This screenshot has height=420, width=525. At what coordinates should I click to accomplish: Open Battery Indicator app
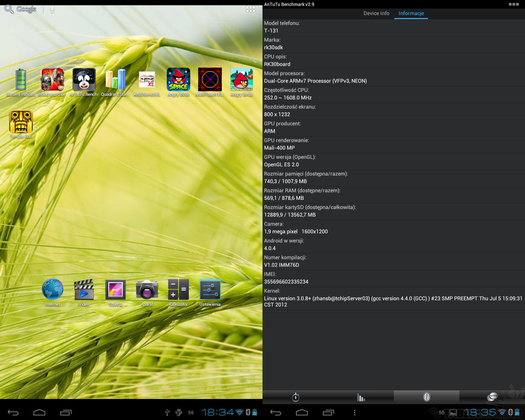tap(21, 80)
